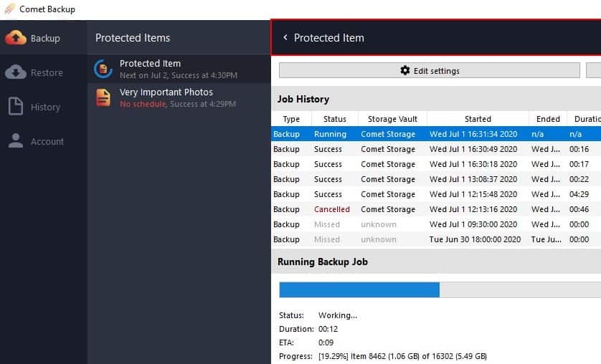
Task: Click the 00:17 duration cell
Action: [579, 164]
